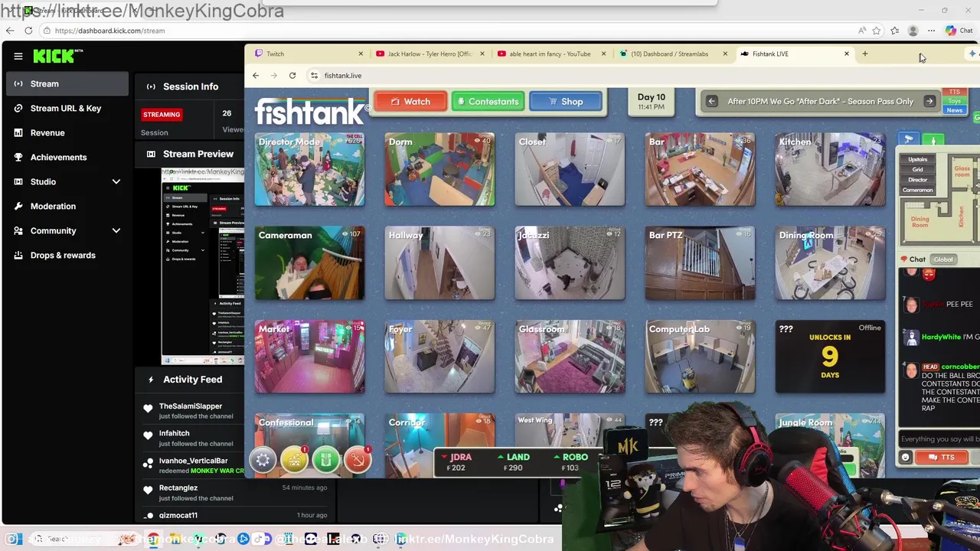Click the green inventory round button
The image size is (980, 551).
[325, 460]
